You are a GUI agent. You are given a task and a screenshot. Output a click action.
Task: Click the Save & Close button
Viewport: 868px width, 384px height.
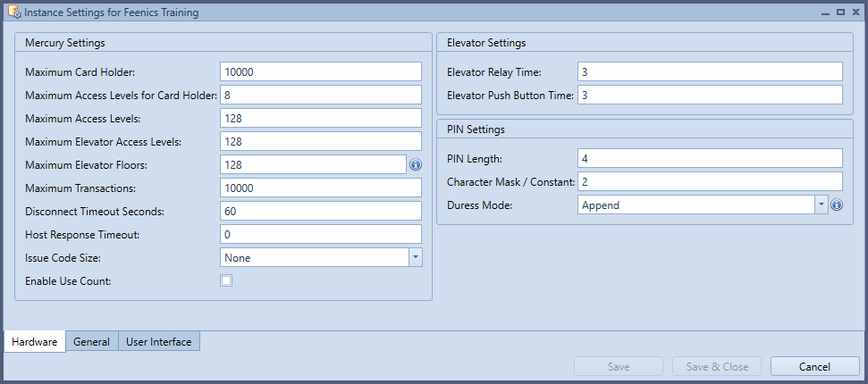pyautogui.click(x=717, y=366)
